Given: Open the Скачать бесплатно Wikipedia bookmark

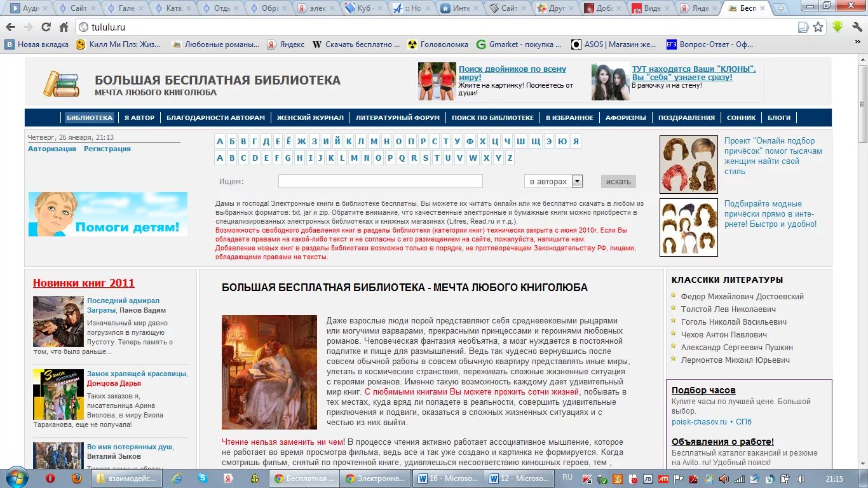Looking at the screenshot, I should (x=356, y=44).
